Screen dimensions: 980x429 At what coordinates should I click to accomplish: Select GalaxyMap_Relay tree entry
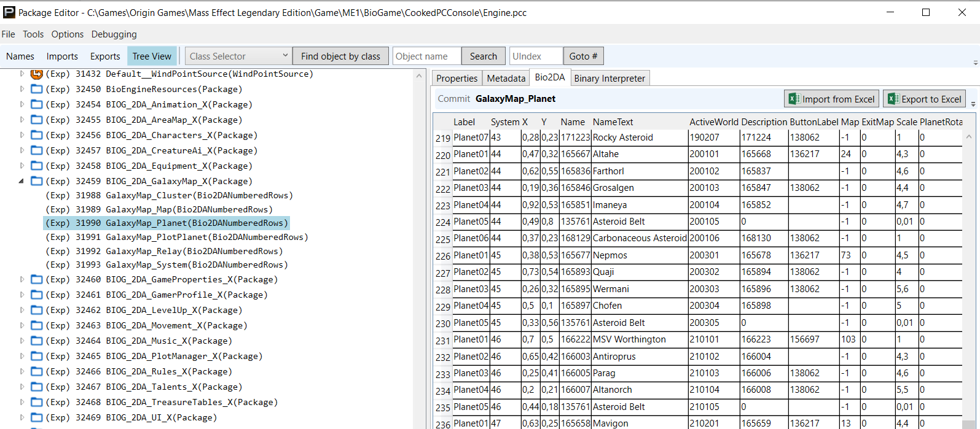(164, 251)
